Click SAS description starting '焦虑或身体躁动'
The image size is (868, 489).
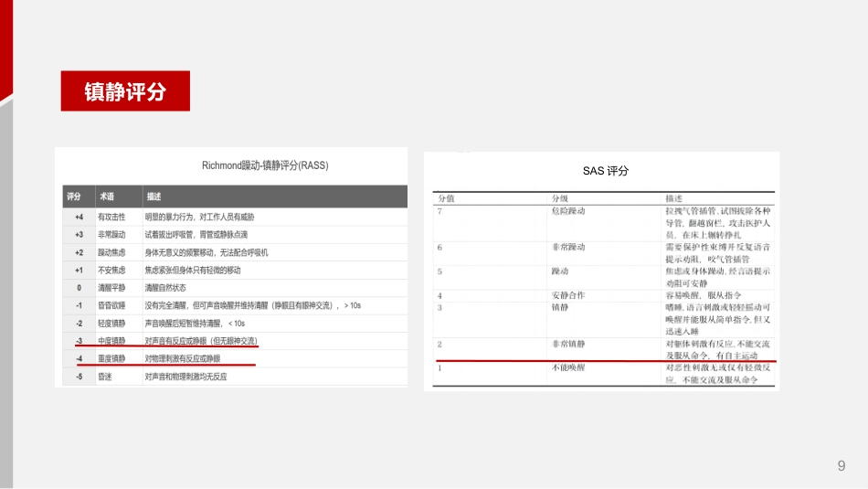(718, 278)
